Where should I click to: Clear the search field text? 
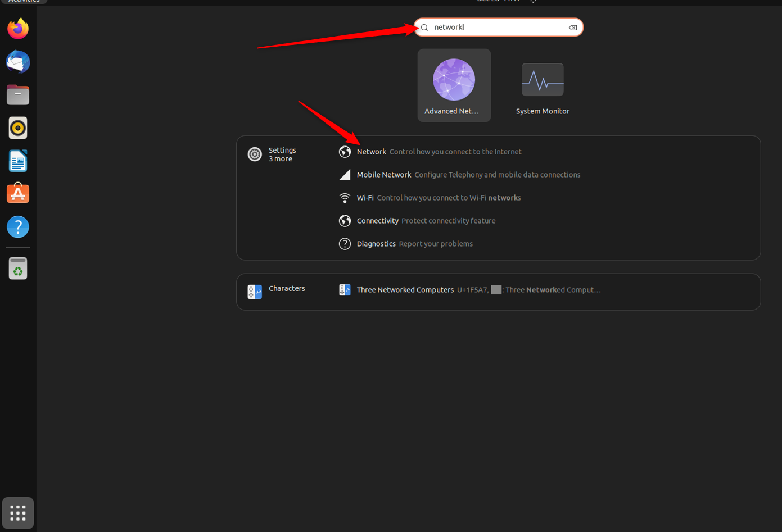tap(572, 28)
